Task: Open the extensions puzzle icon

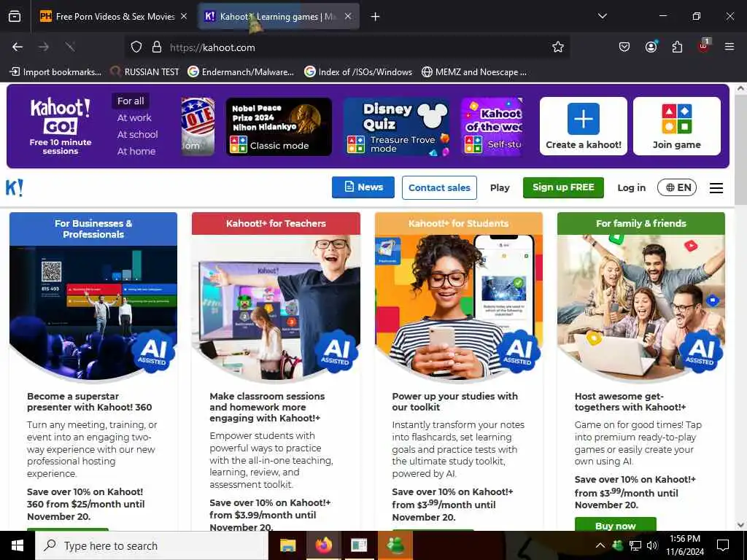Action: tap(677, 47)
